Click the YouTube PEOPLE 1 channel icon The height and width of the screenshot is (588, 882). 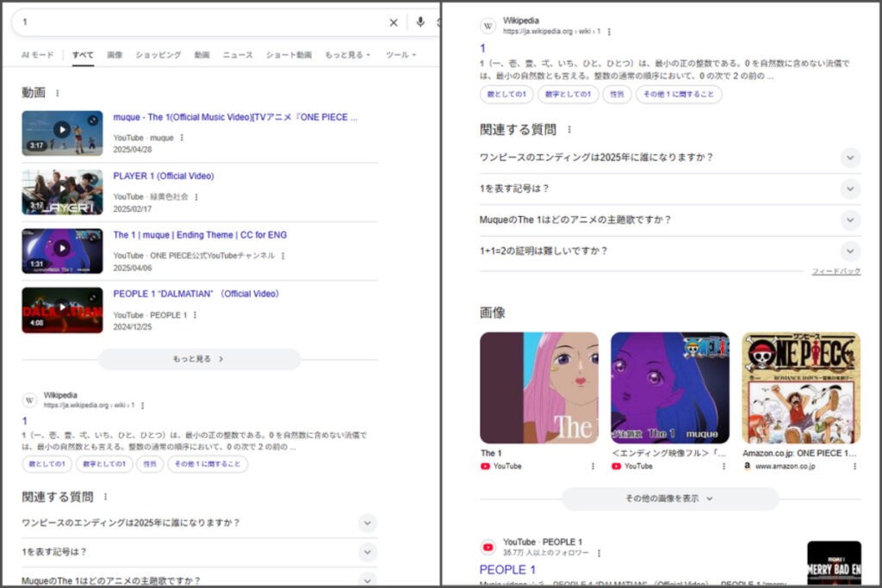coord(488,547)
